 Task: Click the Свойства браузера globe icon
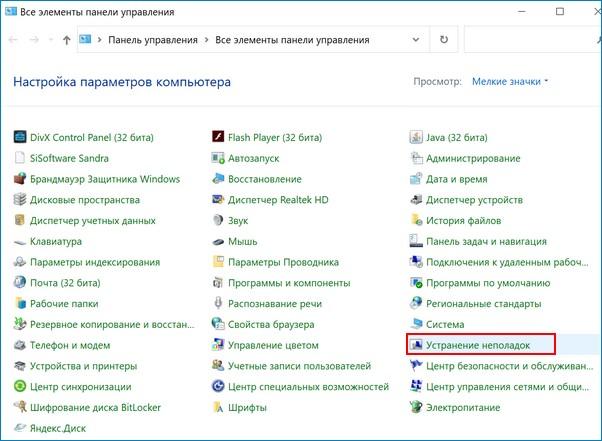point(218,324)
